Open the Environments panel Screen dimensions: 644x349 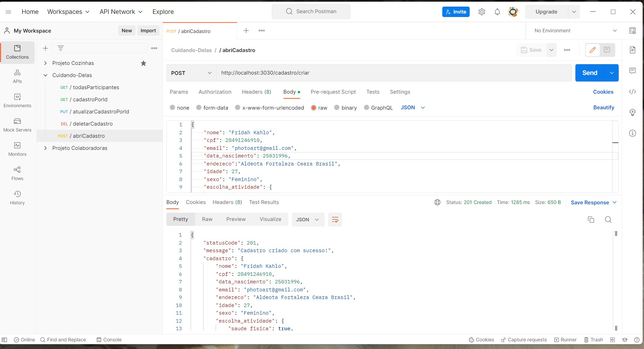coord(17,101)
